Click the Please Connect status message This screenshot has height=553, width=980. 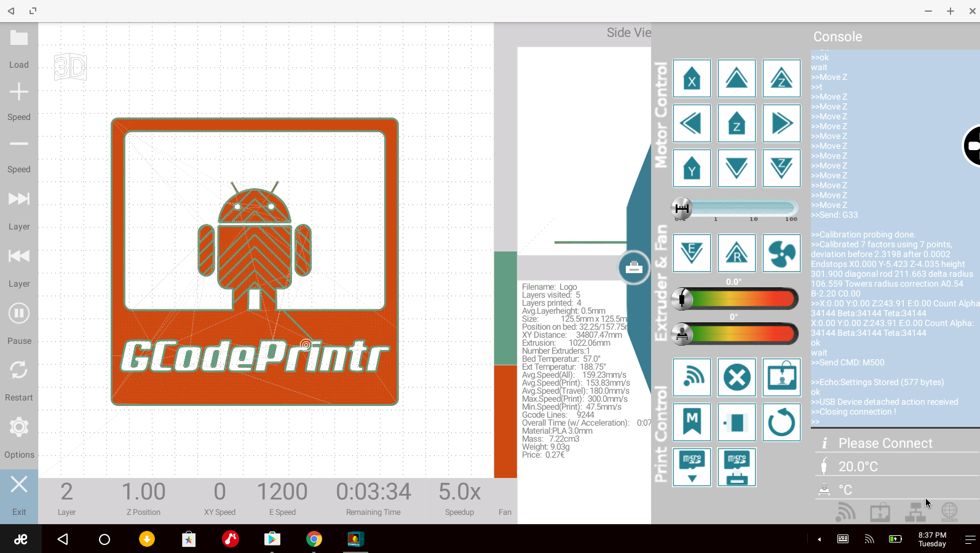tap(885, 443)
